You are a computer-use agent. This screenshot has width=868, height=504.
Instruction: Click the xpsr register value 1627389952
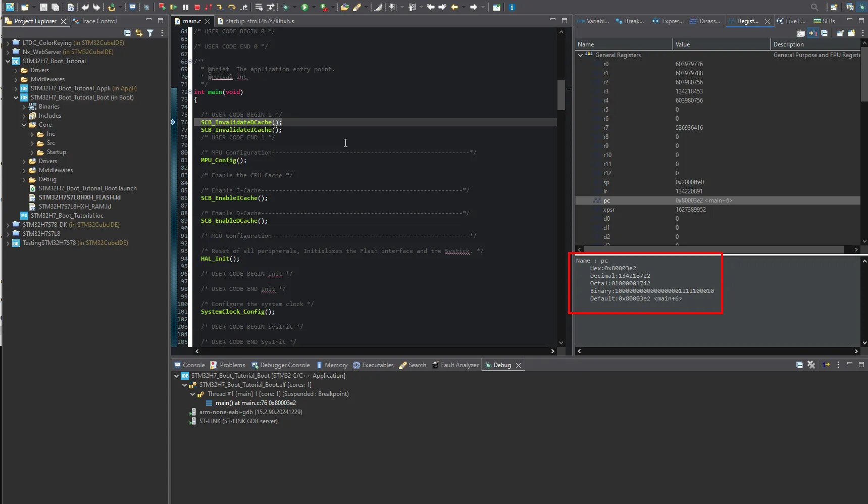(691, 210)
